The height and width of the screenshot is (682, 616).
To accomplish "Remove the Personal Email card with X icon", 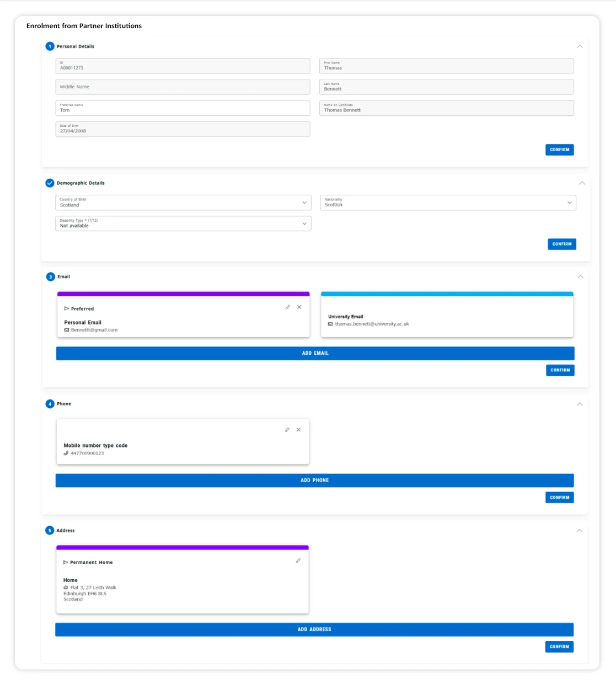I will coord(299,307).
